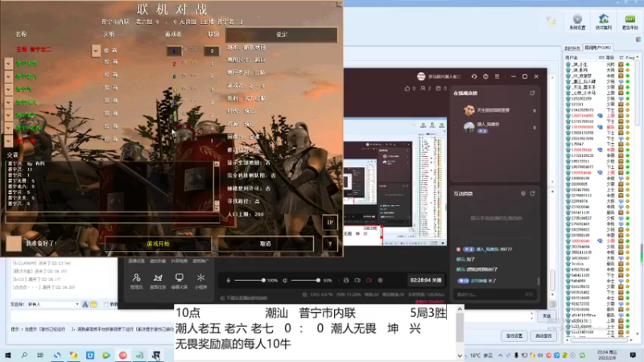Viewport: 644px width, 362px height.
Task: Click the yellow emoji icon beside font icon
Action: coord(93,304)
